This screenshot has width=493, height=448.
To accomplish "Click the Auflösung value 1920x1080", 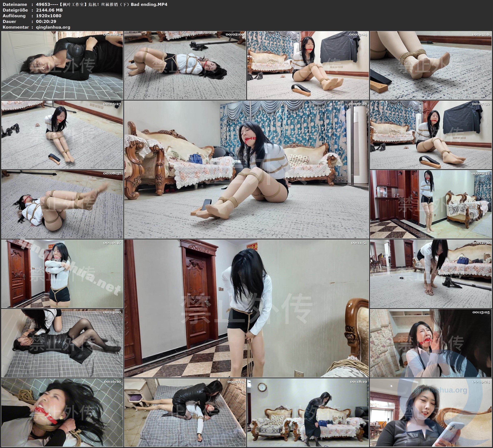I will click(x=48, y=16).
